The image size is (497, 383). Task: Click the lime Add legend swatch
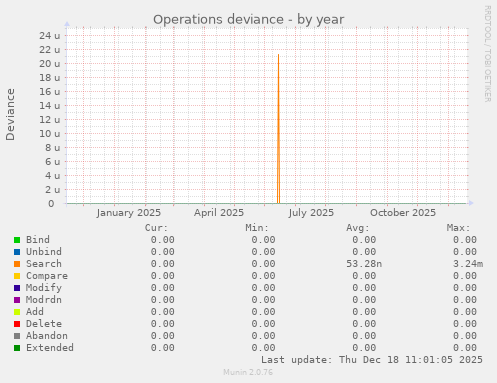[17, 312]
